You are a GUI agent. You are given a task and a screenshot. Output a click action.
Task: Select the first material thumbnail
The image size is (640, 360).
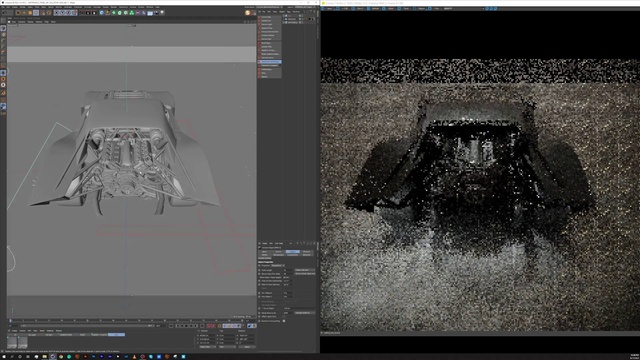(x=12, y=342)
